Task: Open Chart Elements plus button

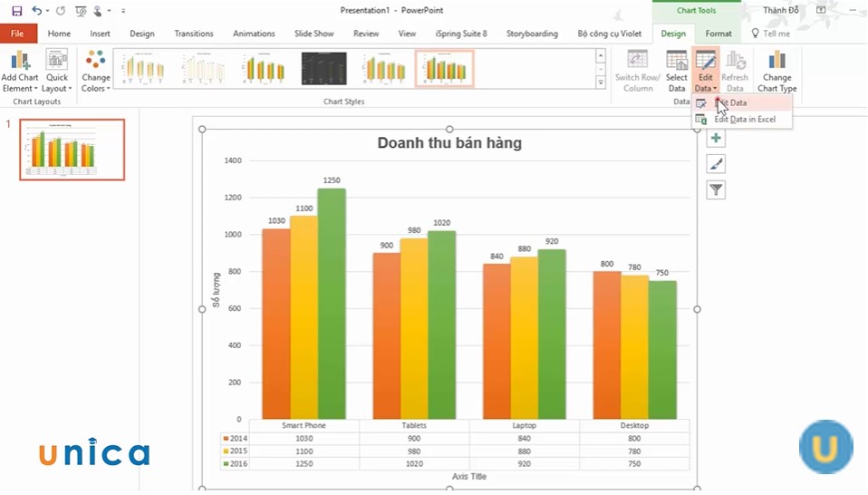Action: point(716,138)
